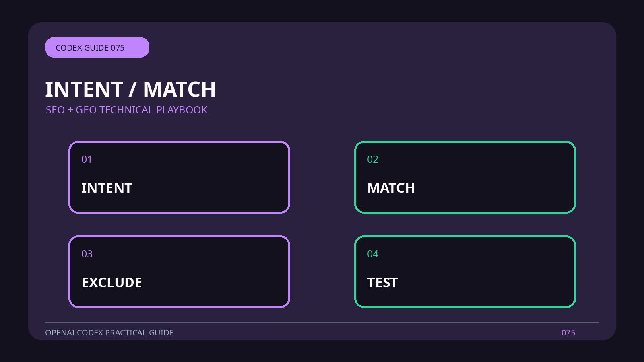Open the 03 EXCLUDE card

179,271
